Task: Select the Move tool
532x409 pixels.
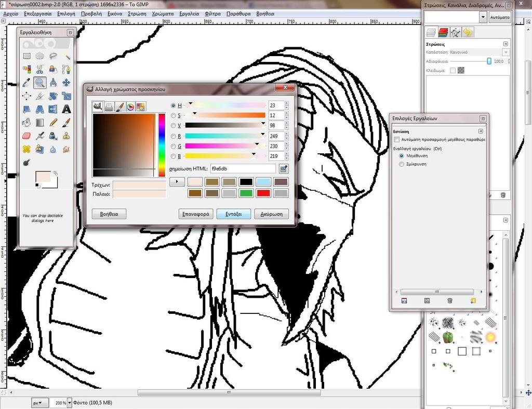Action: (x=66, y=83)
